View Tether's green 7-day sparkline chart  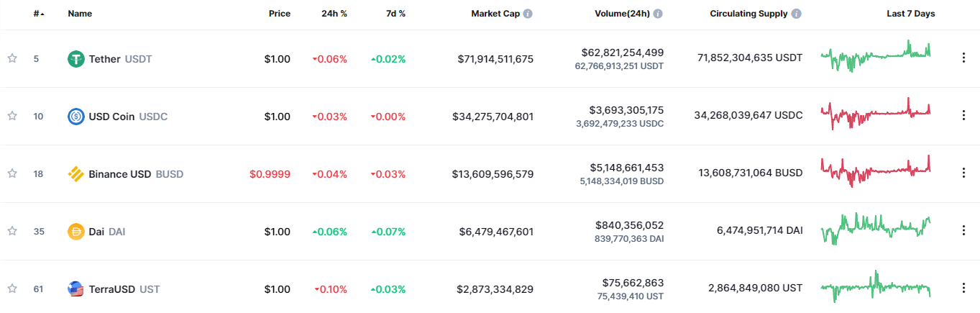pyautogui.click(x=876, y=58)
